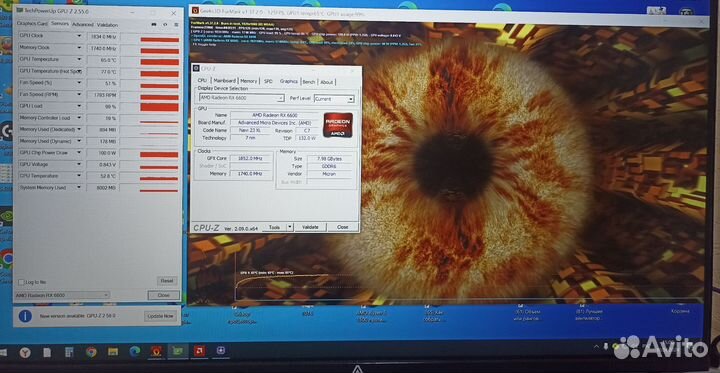Open the GPU-Z hamburger menu icon
Image resolution: width=720 pixels, height=373 pixels.
point(176,24)
